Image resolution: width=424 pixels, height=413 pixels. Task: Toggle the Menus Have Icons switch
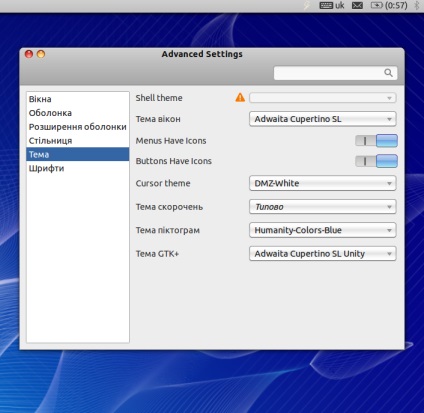pyautogui.click(x=376, y=141)
